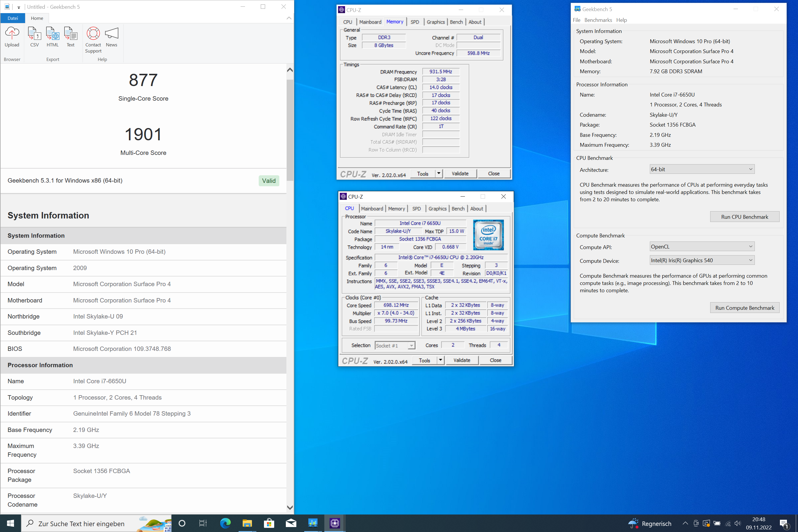Click Validate in the lower CPU-Z window
798x532 pixels.
[462, 360]
